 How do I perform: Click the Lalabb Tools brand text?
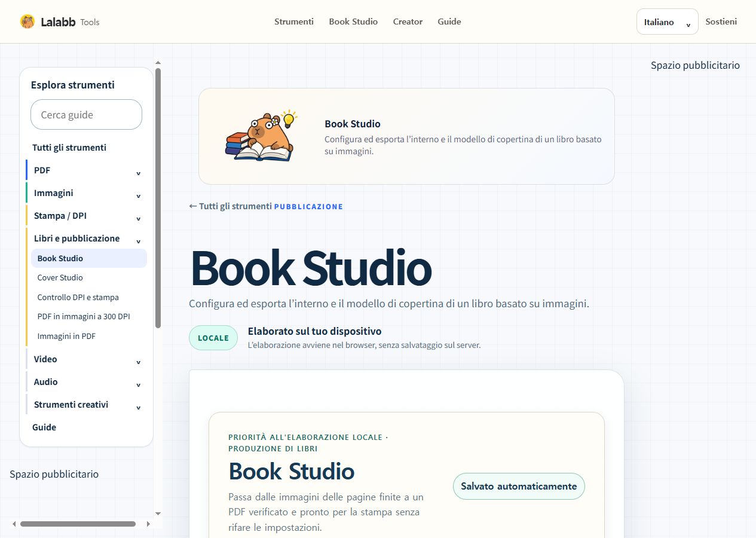(x=70, y=22)
